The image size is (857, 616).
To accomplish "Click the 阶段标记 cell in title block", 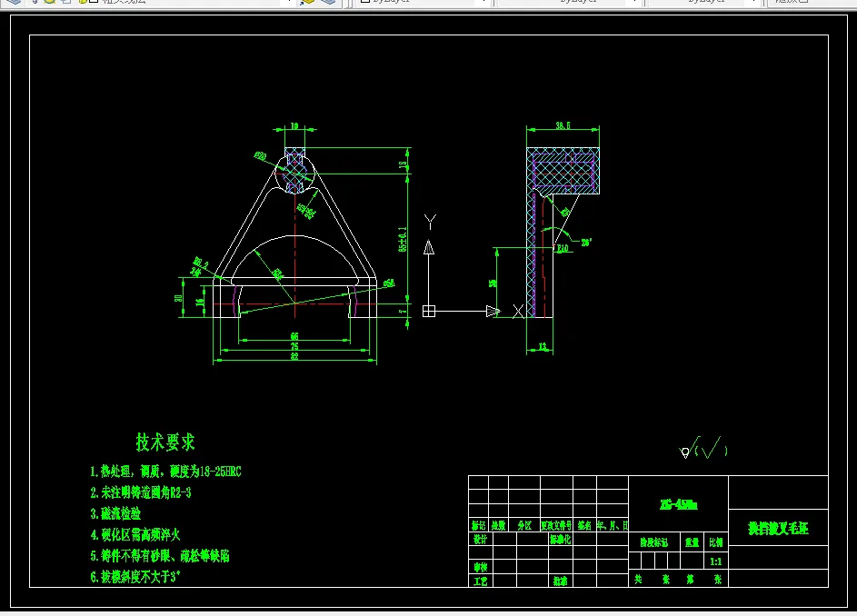I will 654,542.
